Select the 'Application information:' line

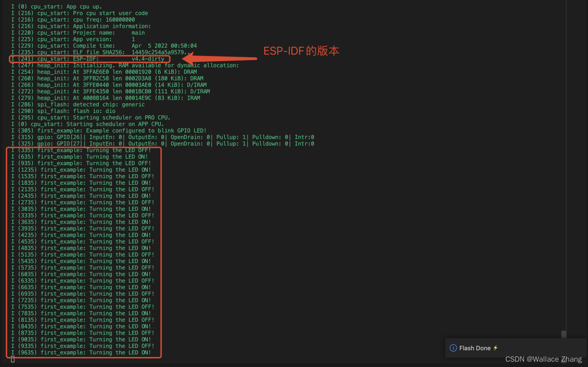pyautogui.click(x=81, y=26)
